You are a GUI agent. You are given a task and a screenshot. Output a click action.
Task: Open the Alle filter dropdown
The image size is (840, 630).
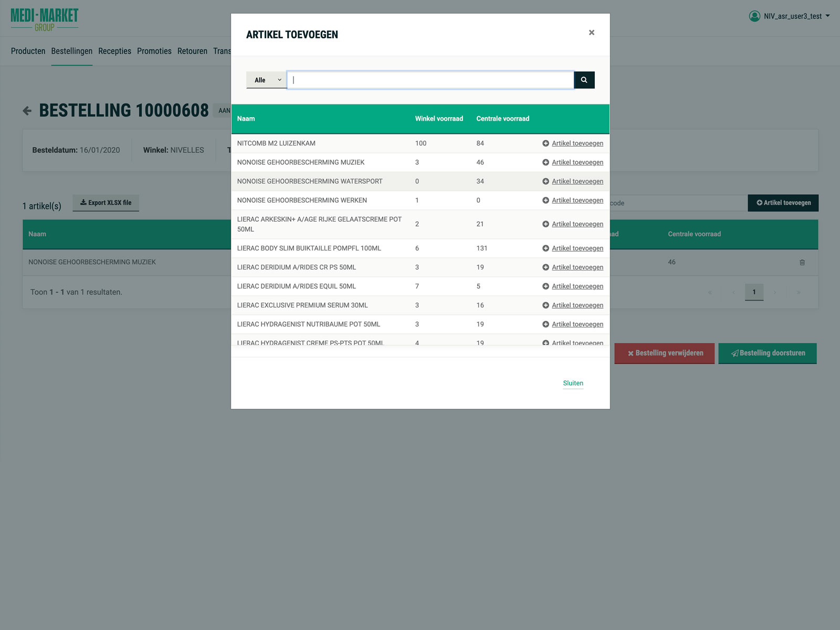coord(267,80)
